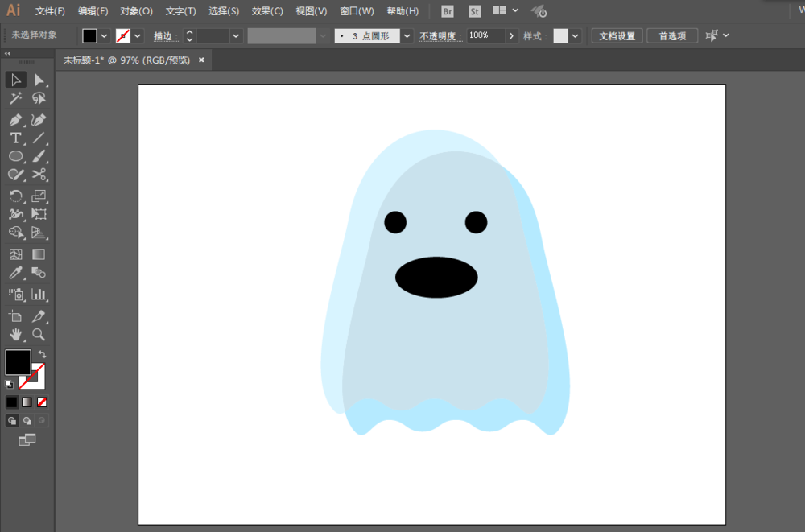This screenshot has height=532, width=805.
Task: Set fill mode to None
Action: (42, 402)
